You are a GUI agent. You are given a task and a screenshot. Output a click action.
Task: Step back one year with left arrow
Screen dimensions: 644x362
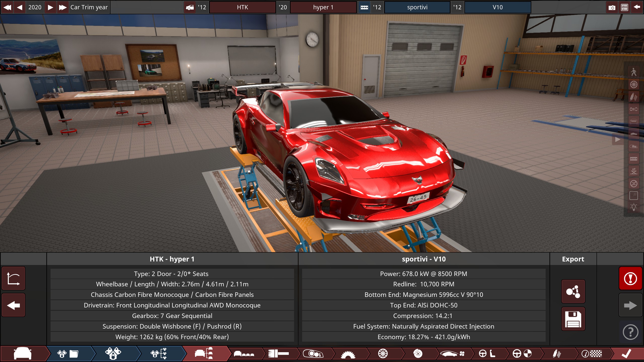pyautogui.click(x=20, y=7)
